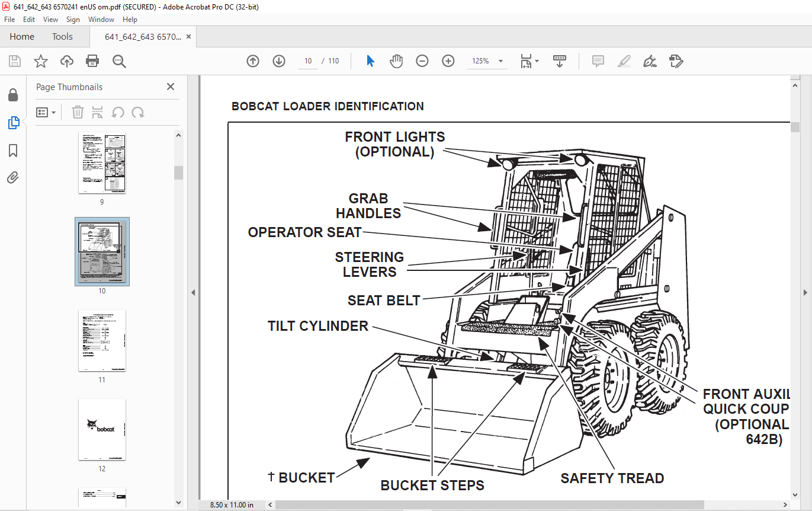
Task: Click the TILT CYLINDER label
Action: 318,325
